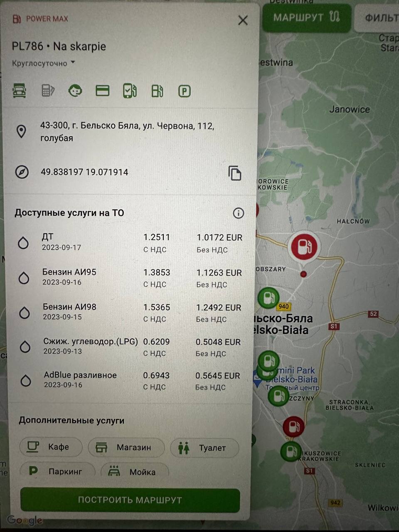Click the ПОСТРОИТЬ МАРШРУТ button
Image resolution: width=399 pixels, height=532 pixels.
coord(130,500)
